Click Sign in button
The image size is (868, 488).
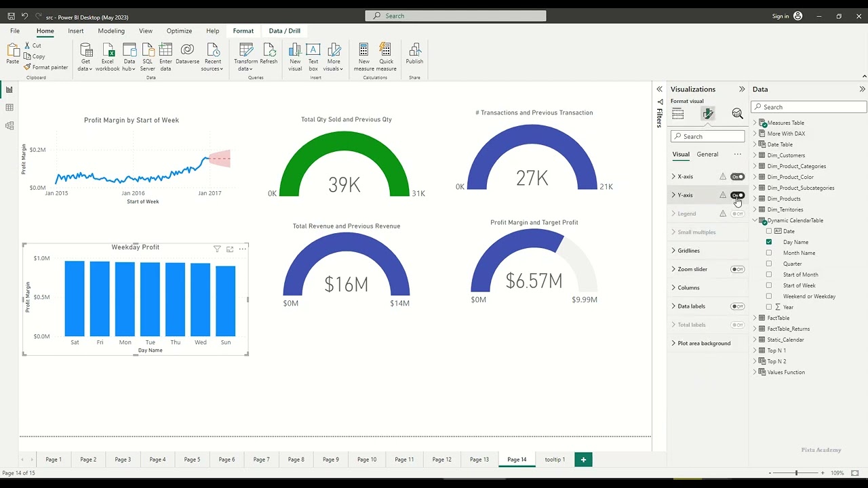click(x=787, y=16)
